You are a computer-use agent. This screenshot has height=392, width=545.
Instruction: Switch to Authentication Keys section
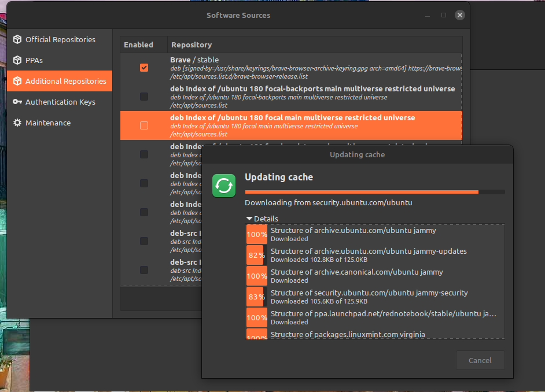tap(60, 102)
